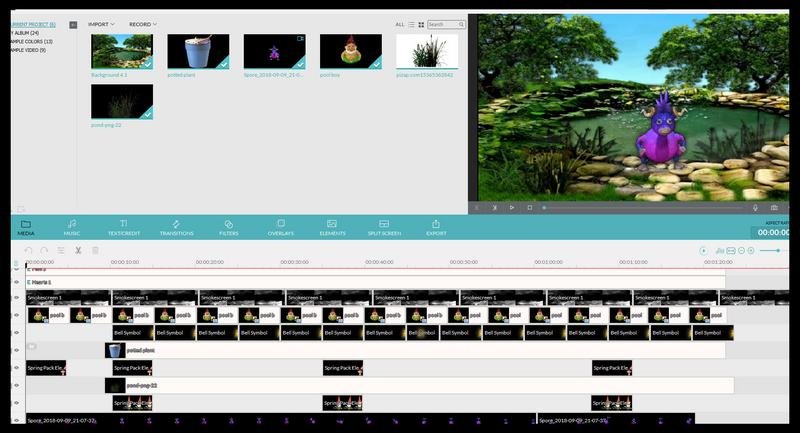Undo the last timeline edit

pos(29,250)
